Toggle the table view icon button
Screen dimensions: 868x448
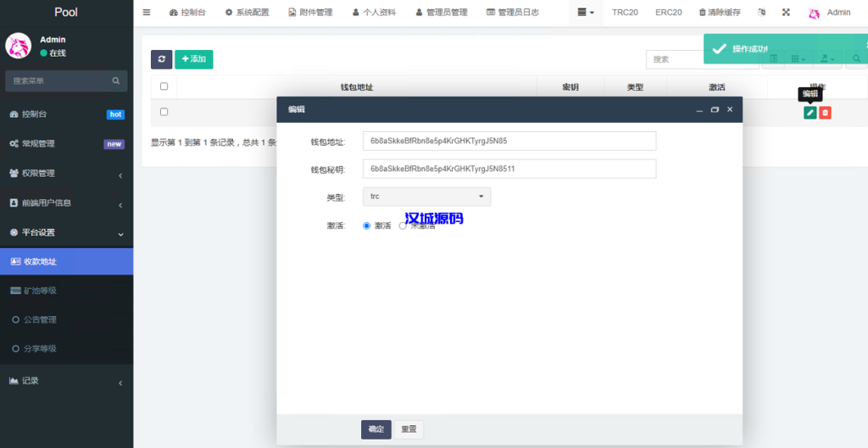click(x=774, y=59)
